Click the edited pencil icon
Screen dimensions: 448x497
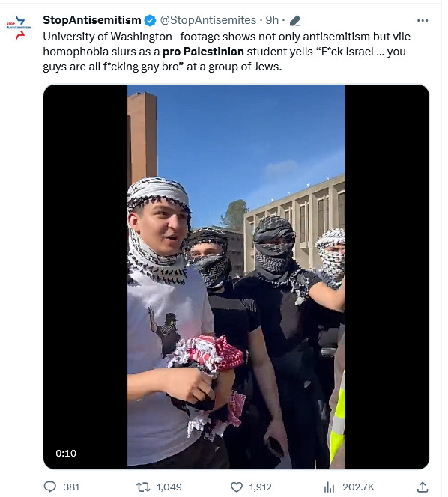pyautogui.click(x=294, y=21)
